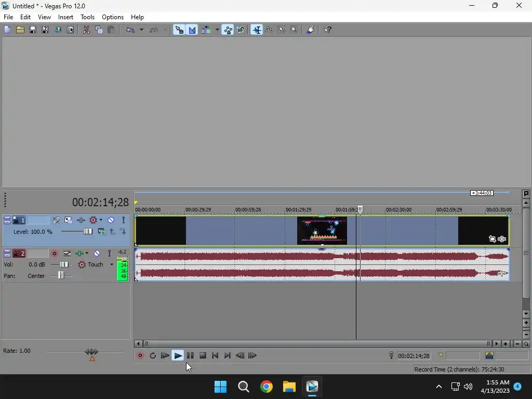Click Event Pan/Crop icon on video event
This screenshot has width=532, height=399.
pos(493,239)
